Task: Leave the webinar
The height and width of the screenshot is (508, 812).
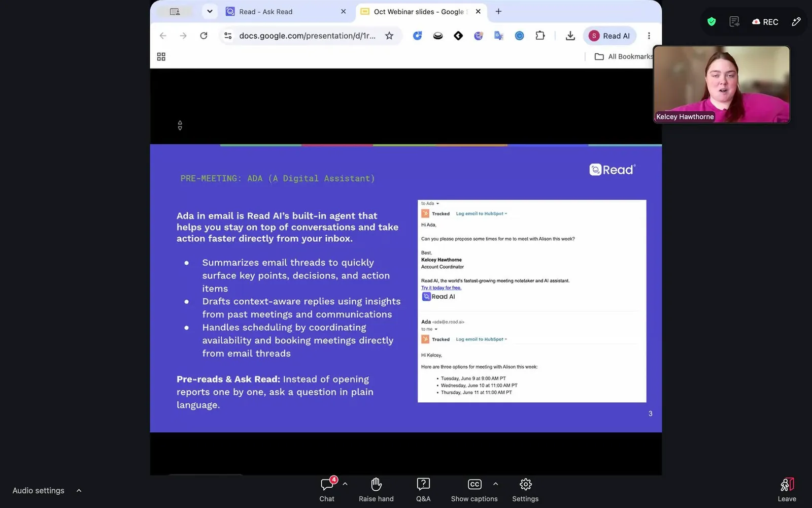Action: pos(787,490)
